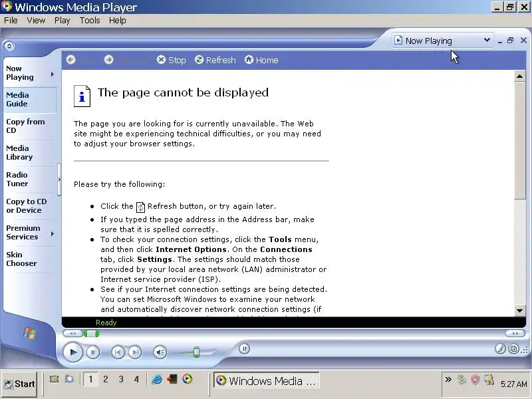Click the Refresh icon in the error page text
This screenshot has height=399, width=532.
[140, 207]
